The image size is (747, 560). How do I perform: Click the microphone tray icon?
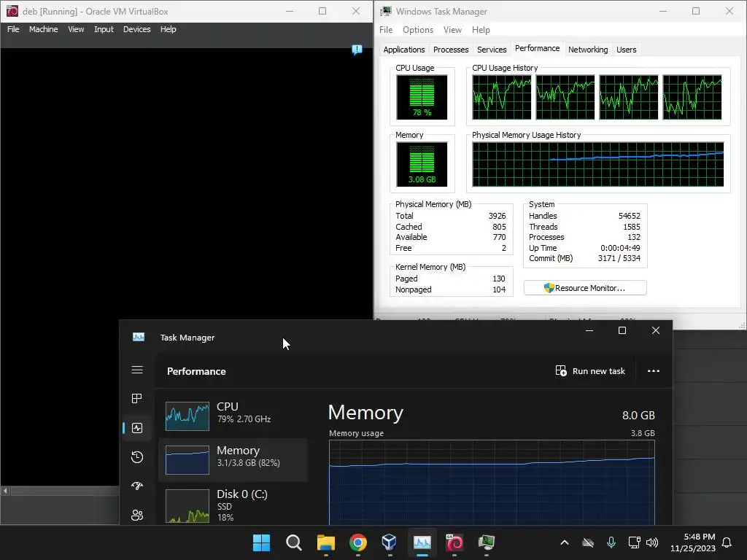(x=611, y=542)
